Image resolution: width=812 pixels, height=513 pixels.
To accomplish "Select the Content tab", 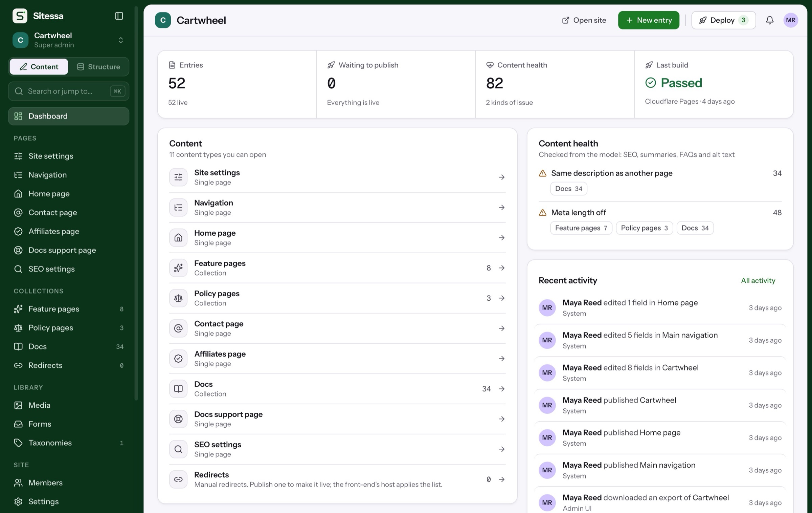I will (39, 67).
